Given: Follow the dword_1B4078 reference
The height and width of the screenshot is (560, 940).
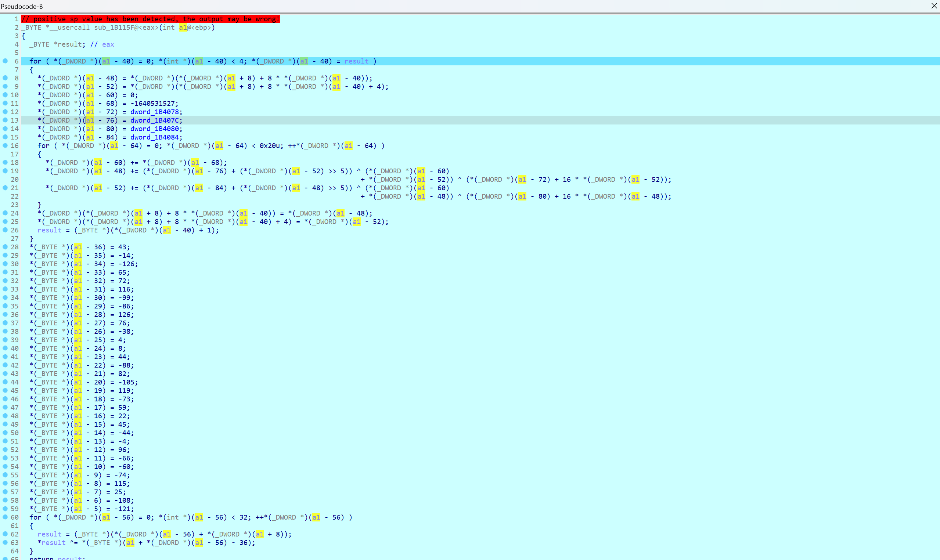Looking at the screenshot, I should [x=154, y=112].
